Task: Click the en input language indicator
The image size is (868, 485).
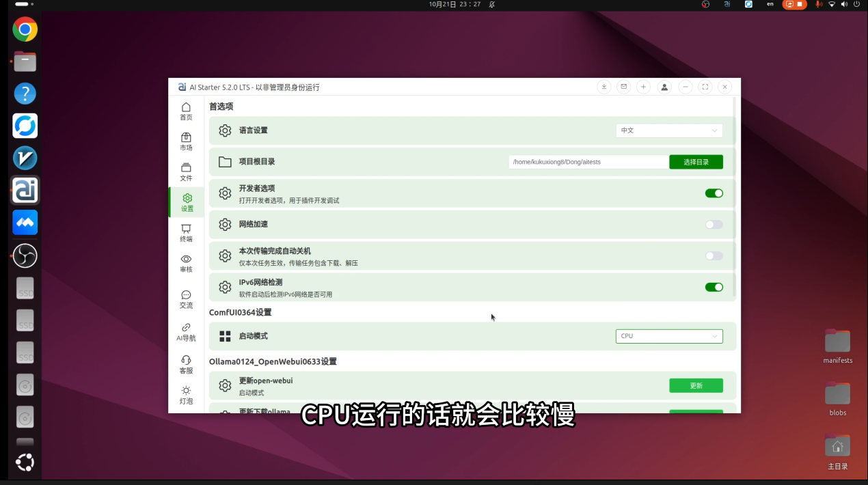Action: pyautogui.click(x=770, y=4)
